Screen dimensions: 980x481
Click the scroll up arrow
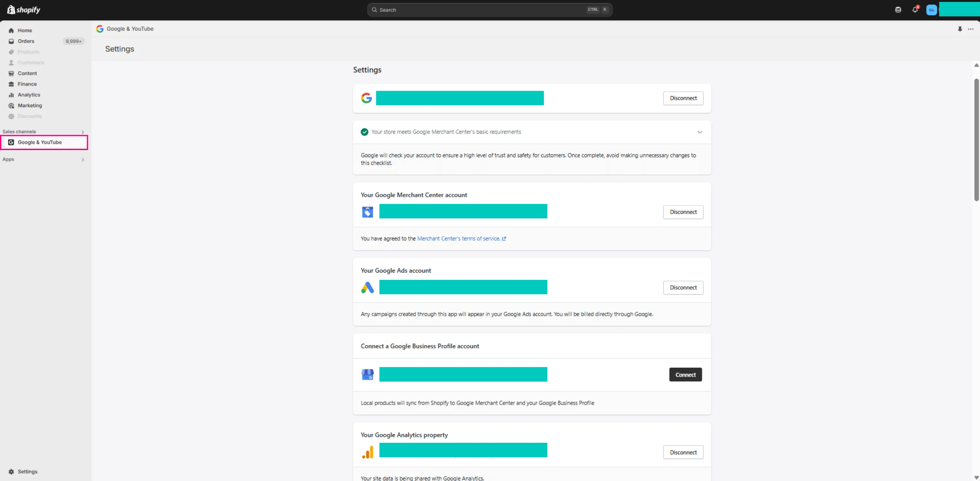pyautogui.click(x=976, y=65)
